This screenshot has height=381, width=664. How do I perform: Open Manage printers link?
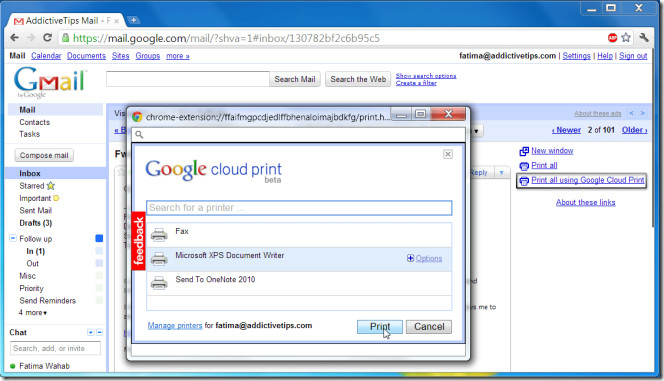(x=175, y=326)
